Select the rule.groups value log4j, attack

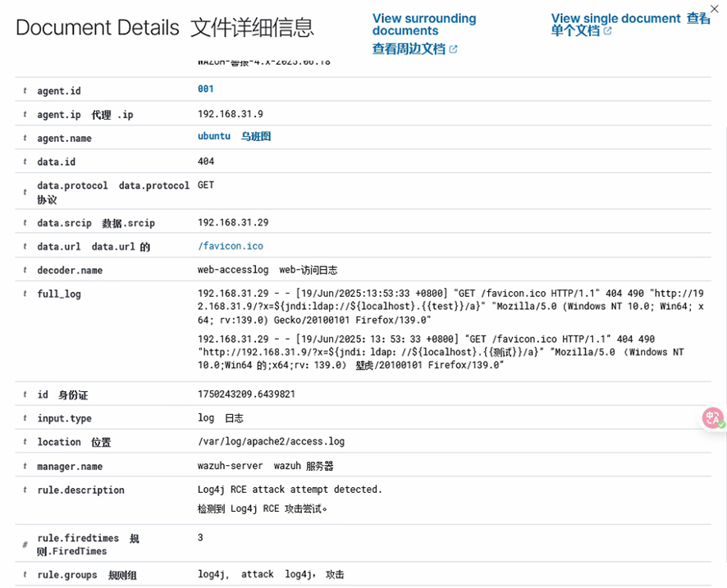point(235,575)
